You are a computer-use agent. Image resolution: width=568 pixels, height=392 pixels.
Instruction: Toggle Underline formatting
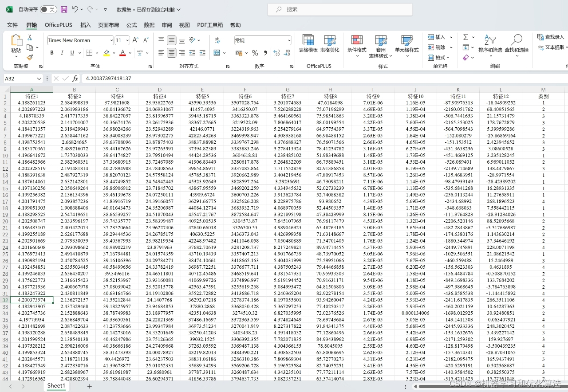pos(72,53)
